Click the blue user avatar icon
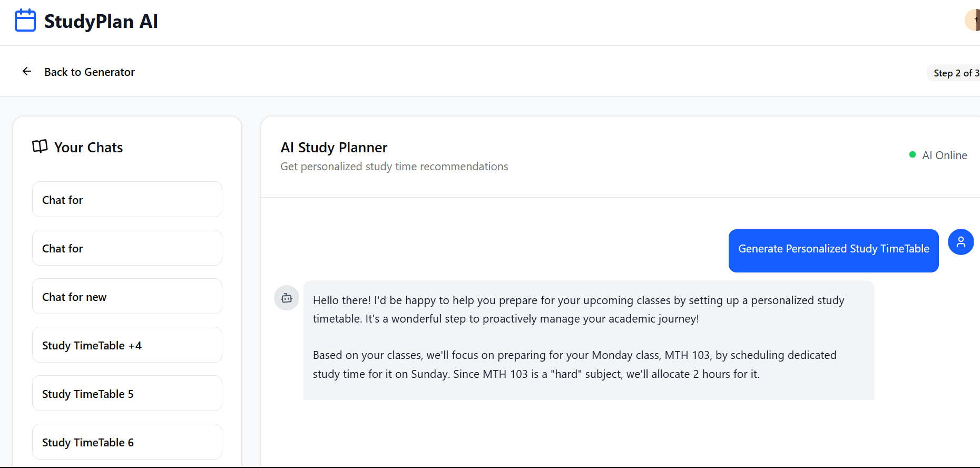The image size is (980, 468). (x=961, y=242)
